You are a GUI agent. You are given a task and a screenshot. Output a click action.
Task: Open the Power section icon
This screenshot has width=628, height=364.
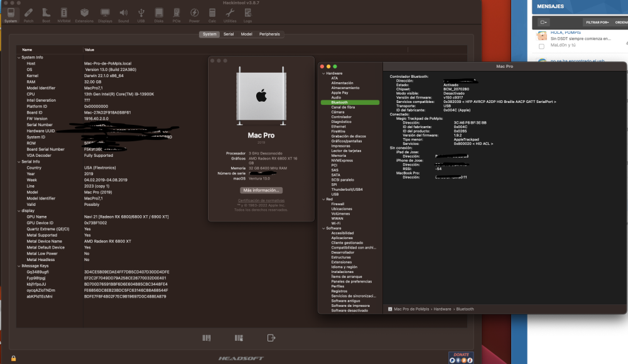pyautogui.click(x=194, y=15)
